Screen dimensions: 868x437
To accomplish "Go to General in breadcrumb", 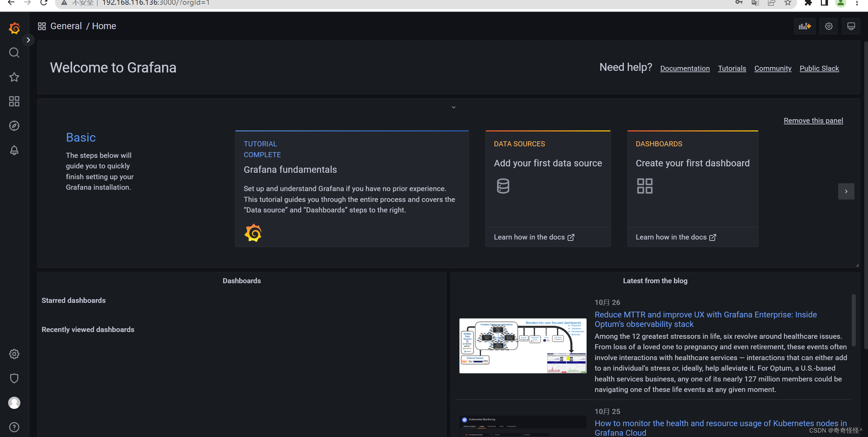I will (x=66, y=26).
